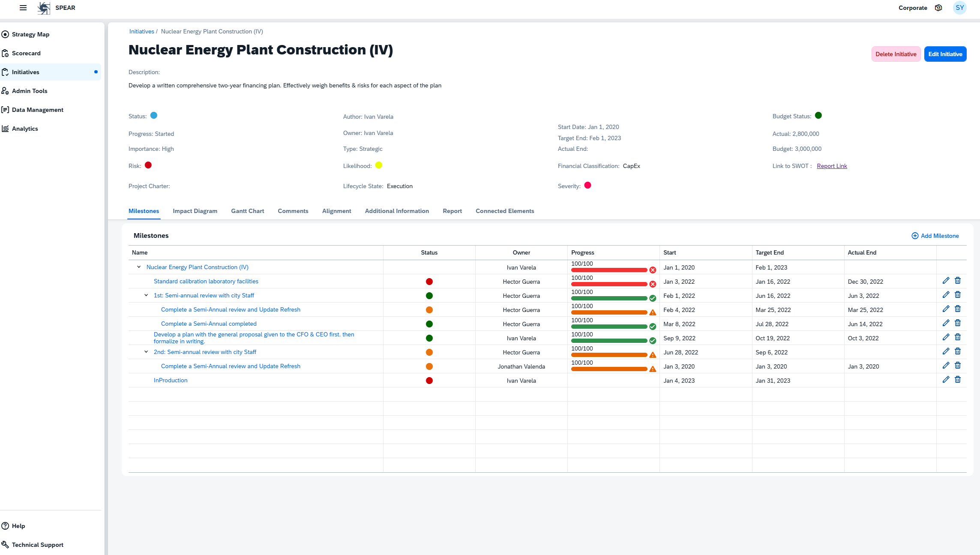Collapse the 1st Semi-annual review with city Staff
Image resolution: width=980 pixels, height=555 pixels.
click(x=146, y=295)
